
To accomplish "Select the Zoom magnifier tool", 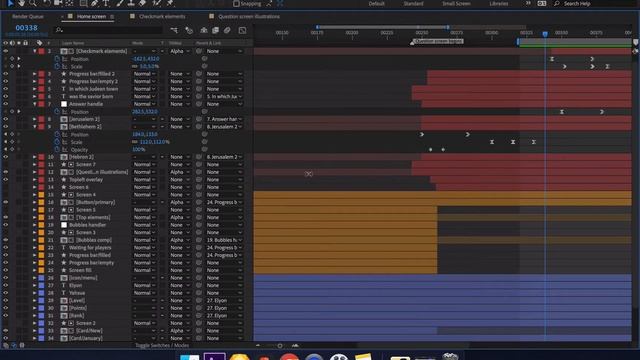I will [x=33, y=3].
